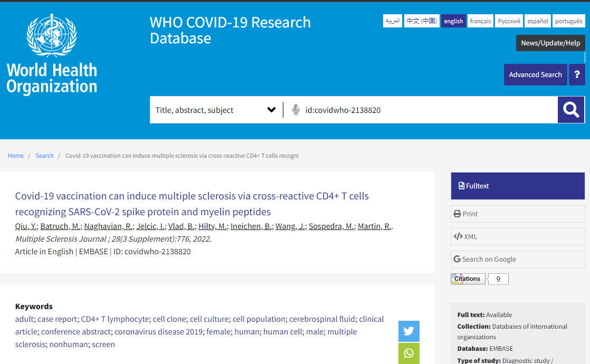Open the Fulltext document button
Image resolution: width=590 pixels, height=364 pixels.
tap(518, 186)
